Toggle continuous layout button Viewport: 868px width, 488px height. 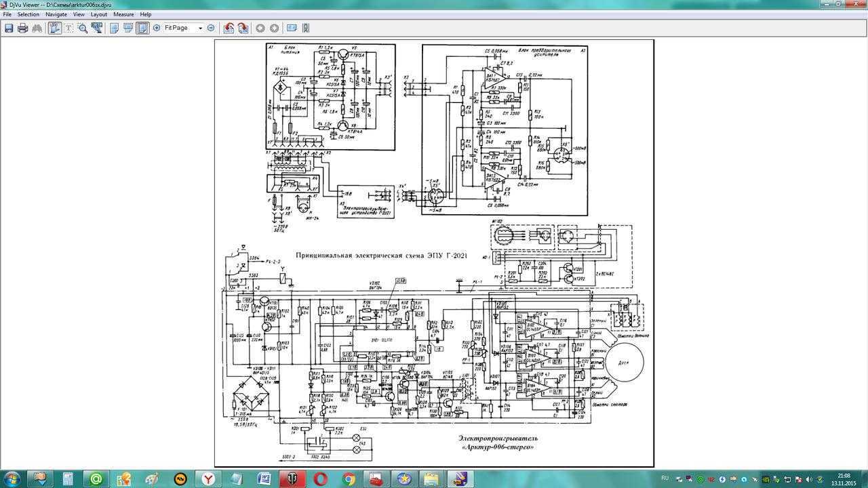142,28
